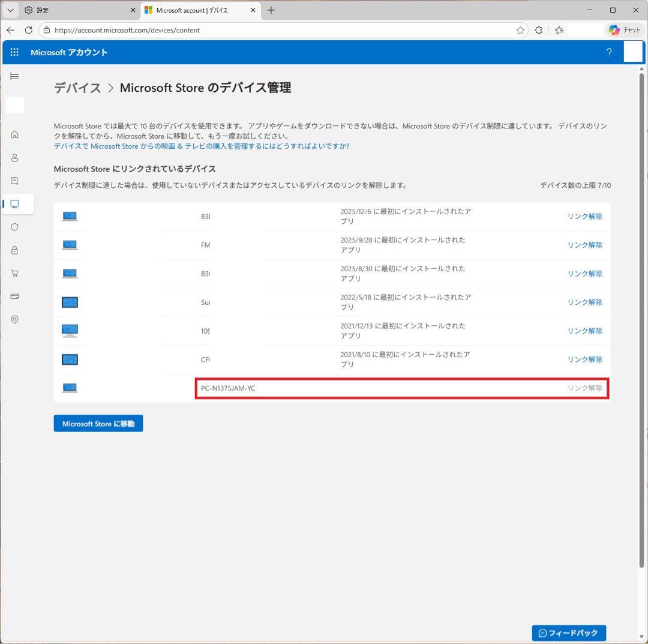This screenshot has width=648, height=644.
Task: Refresh the current page
Action: point(28,30)
